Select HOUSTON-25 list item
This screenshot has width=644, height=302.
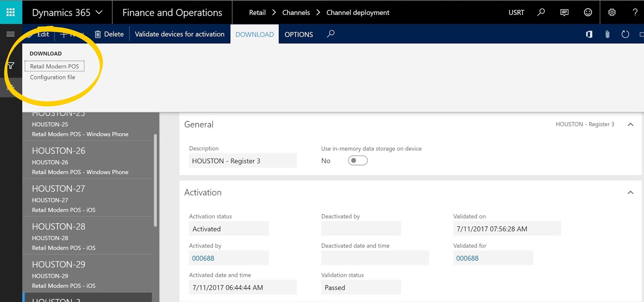tap(88, 126)
